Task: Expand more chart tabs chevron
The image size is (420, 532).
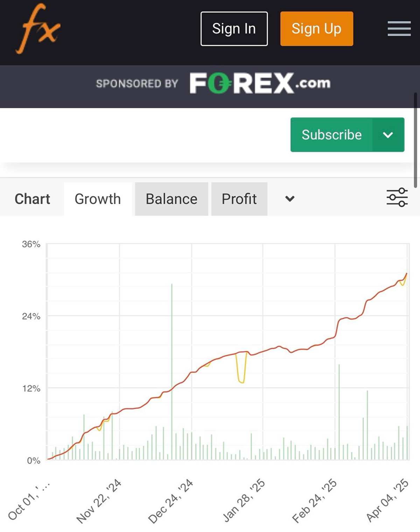Action: tap(290, 199)
